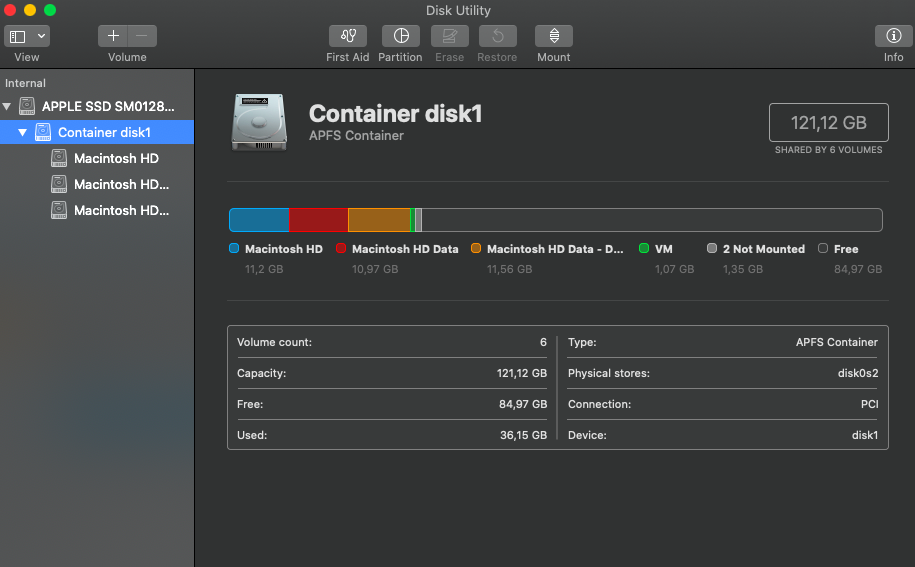Run First Aid on the container

(x=348, y=36)
